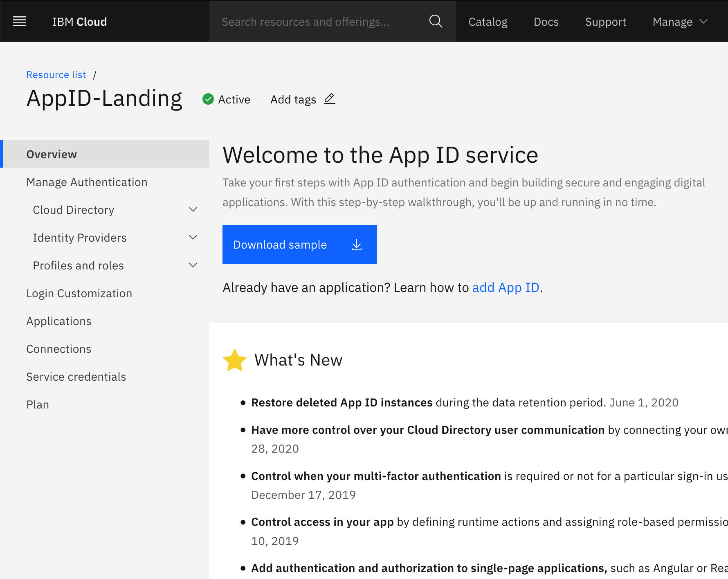Go back to Resource list
The image size is (728, 579).
56,75
